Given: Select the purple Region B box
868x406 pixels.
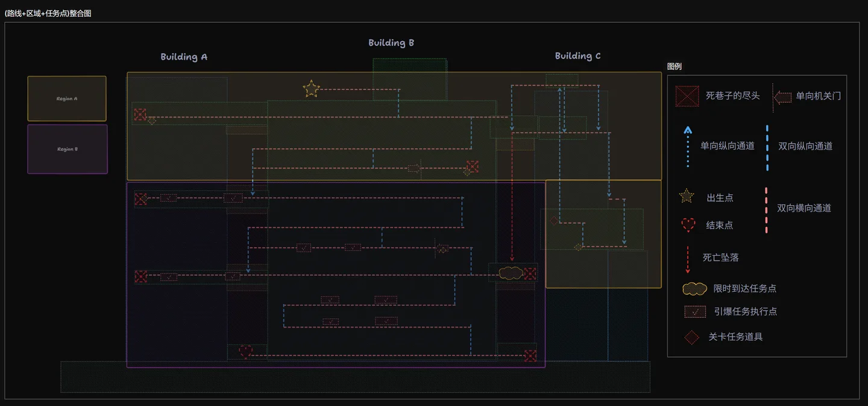Looking at the screenshot, I should [x=68, y=149].
